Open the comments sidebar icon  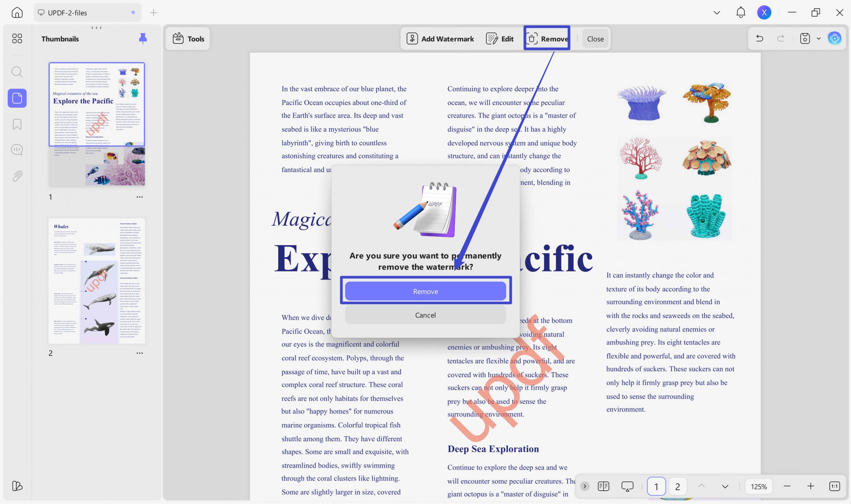(17, 150)
